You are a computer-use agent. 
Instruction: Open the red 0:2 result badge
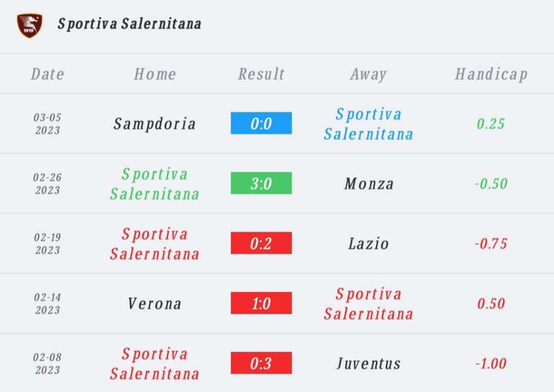(x=261, y=243)
